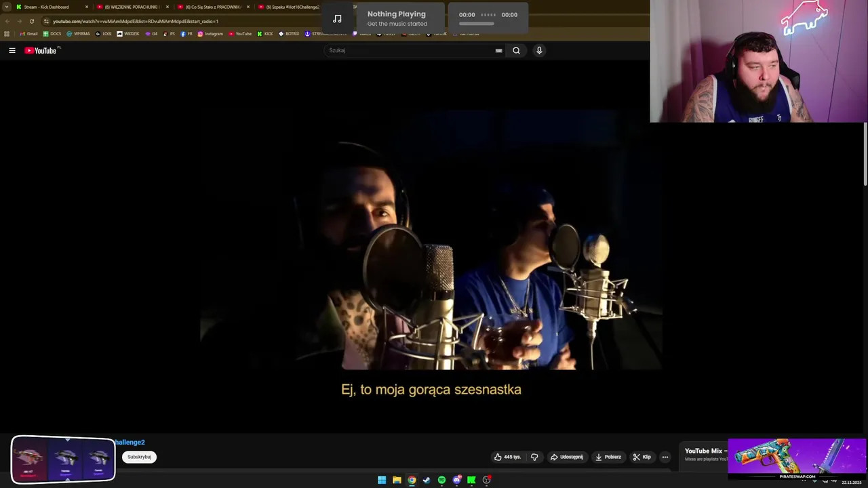Click the music note icon in media widget

click(337, 18)
